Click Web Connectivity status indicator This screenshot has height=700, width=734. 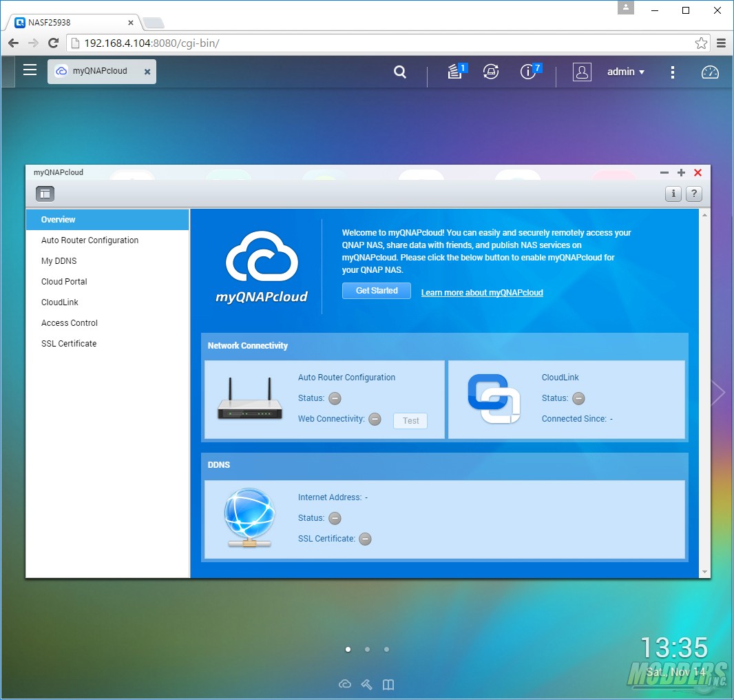[375, 419]
